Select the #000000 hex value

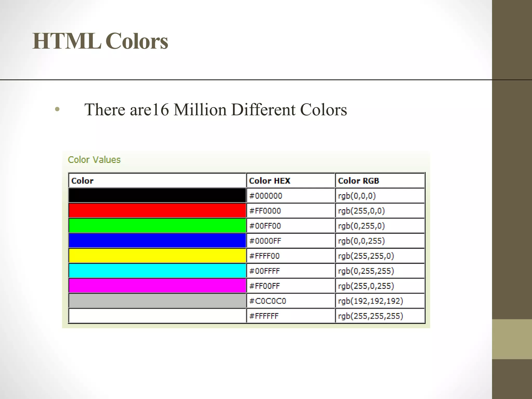tap(266, 196)
